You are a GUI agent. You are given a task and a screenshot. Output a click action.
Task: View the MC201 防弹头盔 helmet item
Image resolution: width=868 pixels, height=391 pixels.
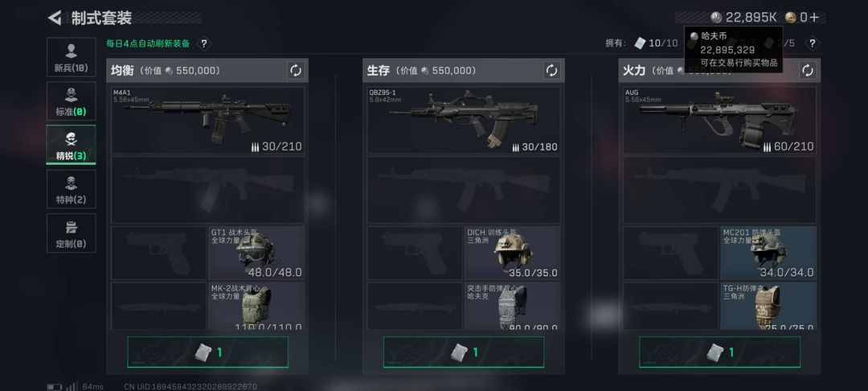pos(768,253)
